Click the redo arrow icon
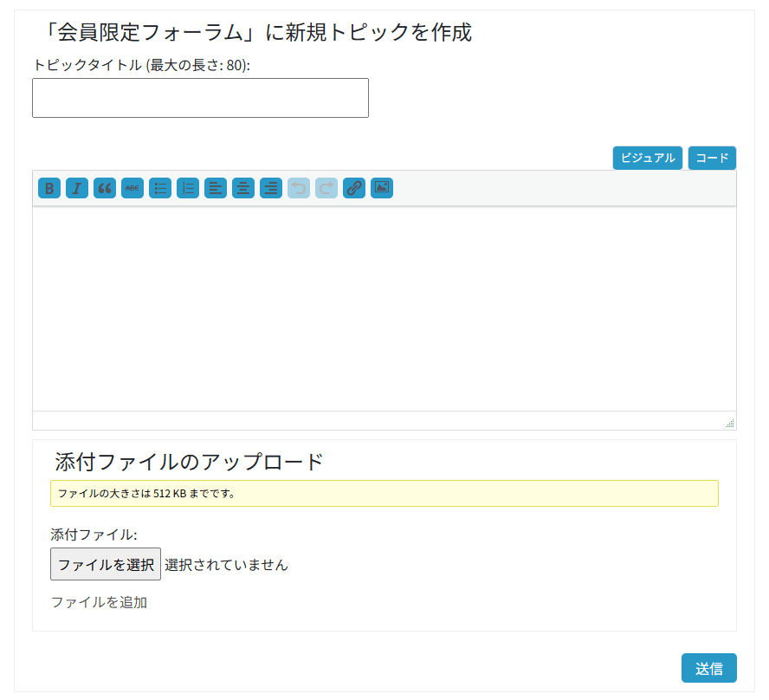The height and width of the screenshot is (700, 769). [x=326, y=188]
